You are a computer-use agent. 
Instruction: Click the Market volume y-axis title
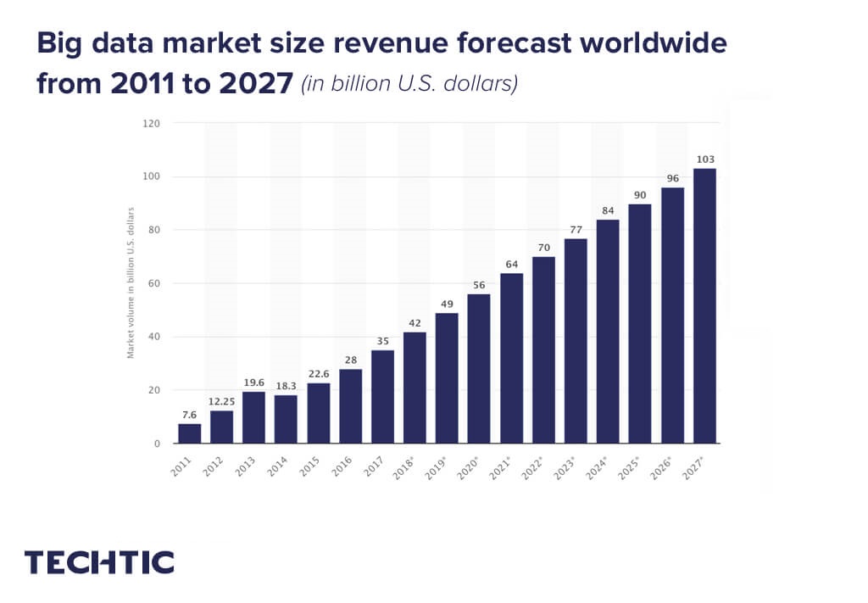click(x=131, y=283)
